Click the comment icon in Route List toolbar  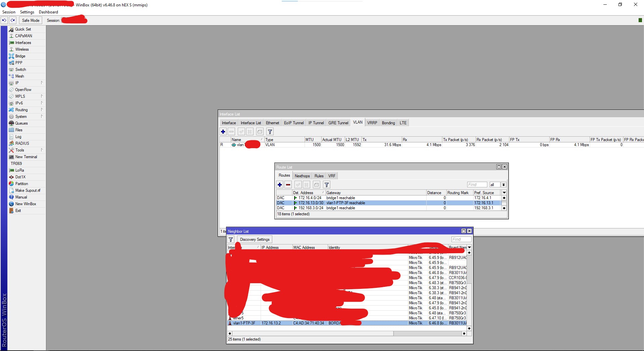click(317, 185)
